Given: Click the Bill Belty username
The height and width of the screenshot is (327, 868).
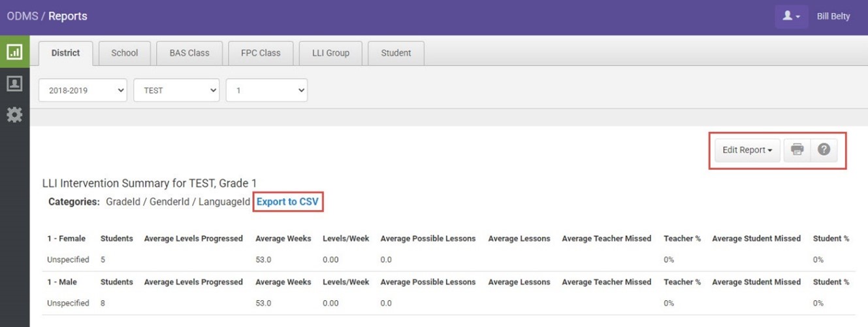Looking at the screenshot, I should 833,16.
